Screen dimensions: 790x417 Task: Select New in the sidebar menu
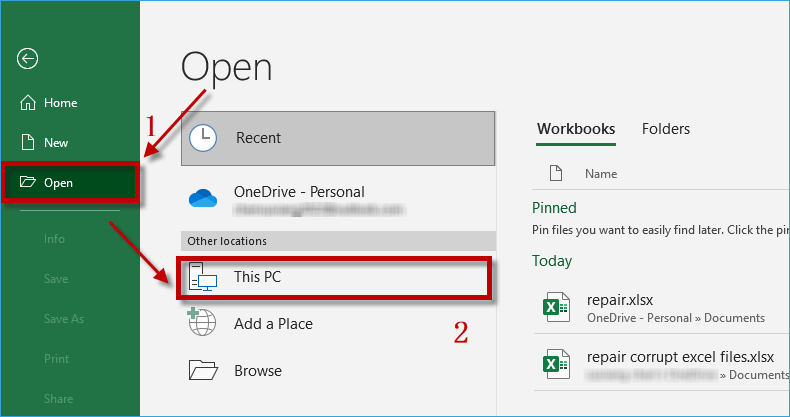pyautogui.click(x=70, y=143)
